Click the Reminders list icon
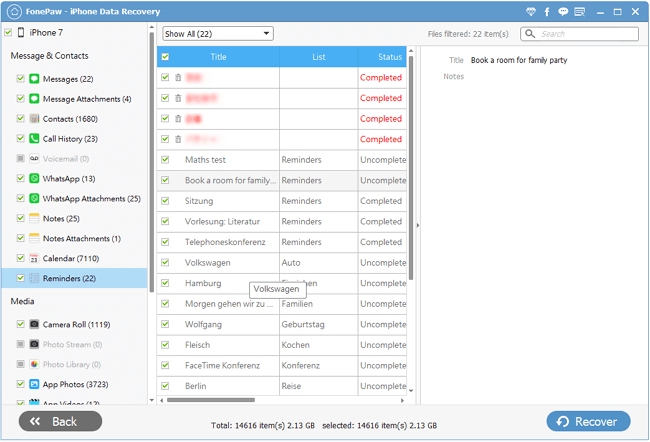The image size is (650, 442). [34, 278]
